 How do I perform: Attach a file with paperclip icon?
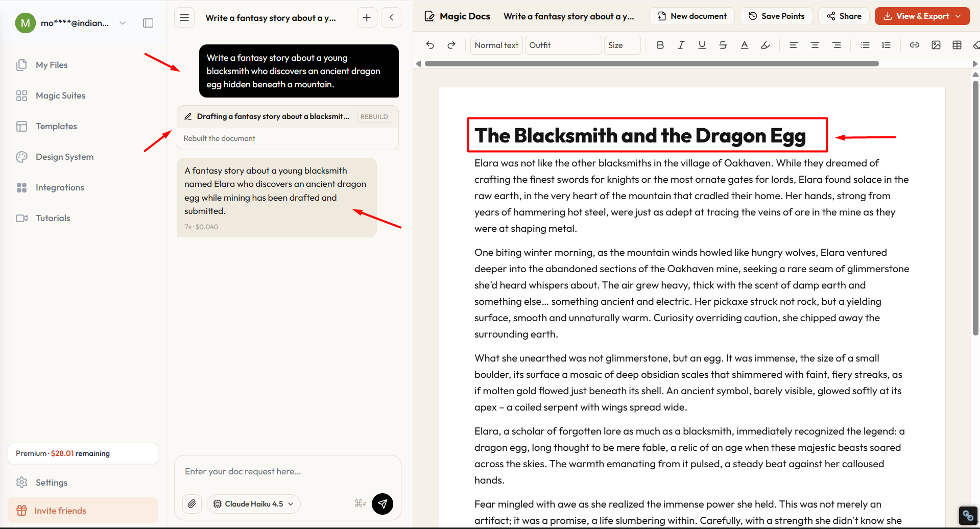192,504
